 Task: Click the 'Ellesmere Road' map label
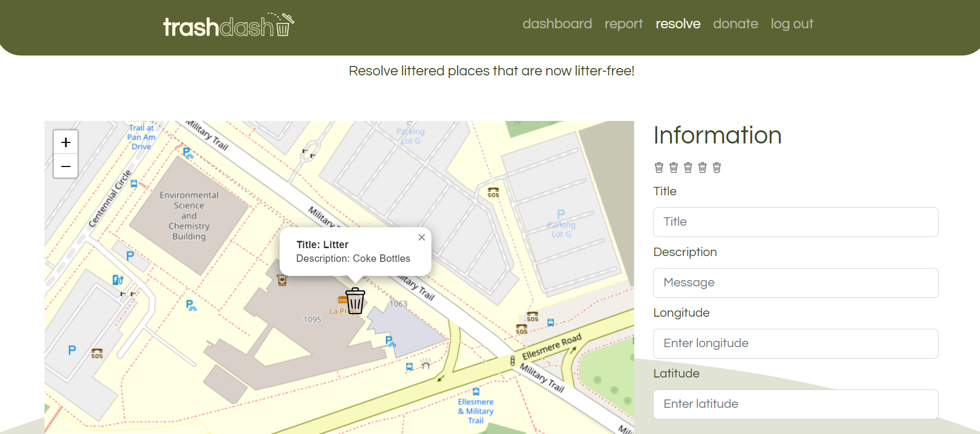click(x=551, y=347)
